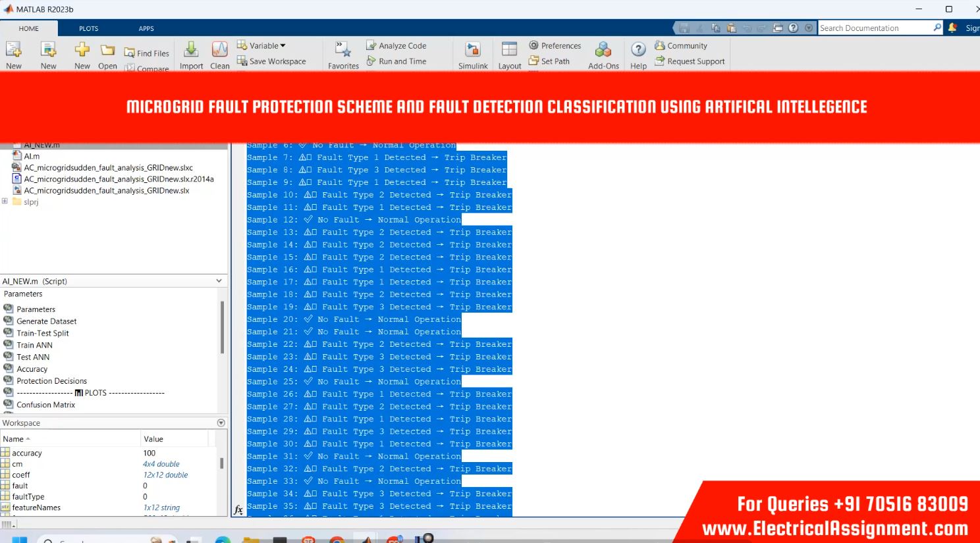Viewport: 980px width, 543px height.
Task: Open the New plus-sign icon menu
Action: (x=82, y=50)
